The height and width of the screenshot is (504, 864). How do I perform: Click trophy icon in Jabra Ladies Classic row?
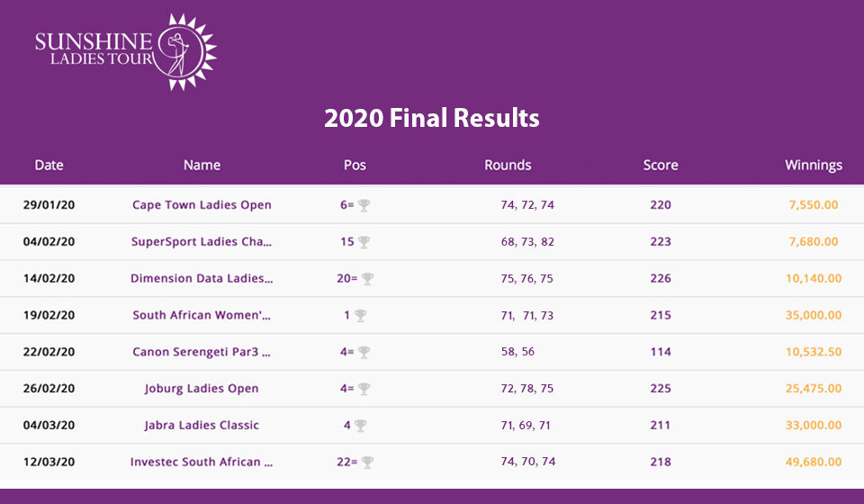pyautogui.click(x=360, y=425)
